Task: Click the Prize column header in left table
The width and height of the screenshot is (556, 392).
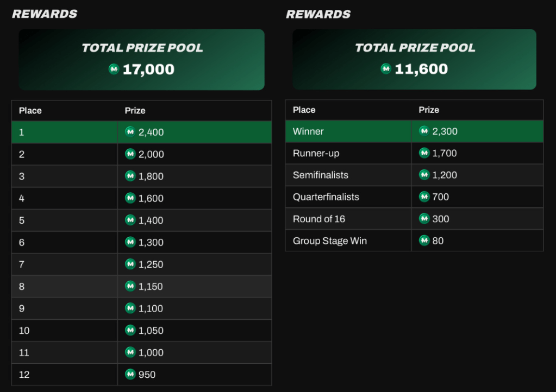Action: point(135,110)
